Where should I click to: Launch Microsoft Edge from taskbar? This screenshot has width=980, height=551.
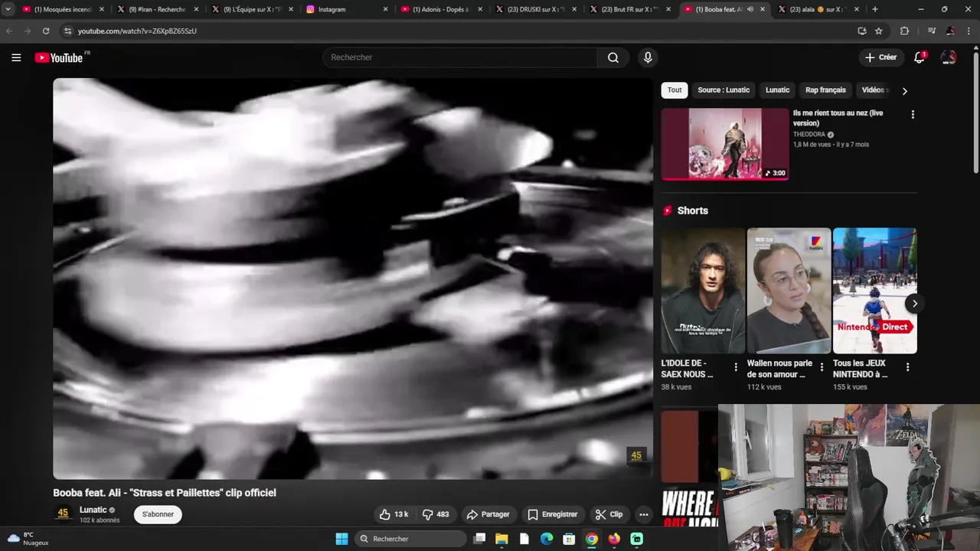click(x=547, y=539)
